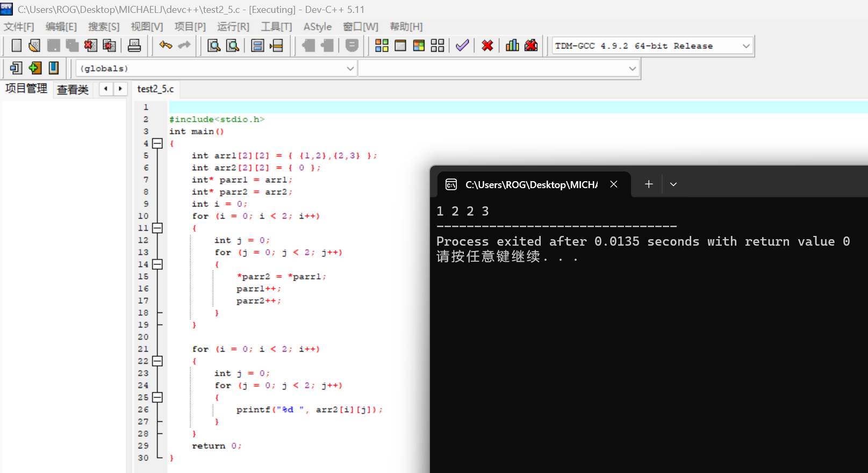Viewport: 868px width, 473px height.
Task: Open profile analysis bar chart icon
Action: click(512, 46)
